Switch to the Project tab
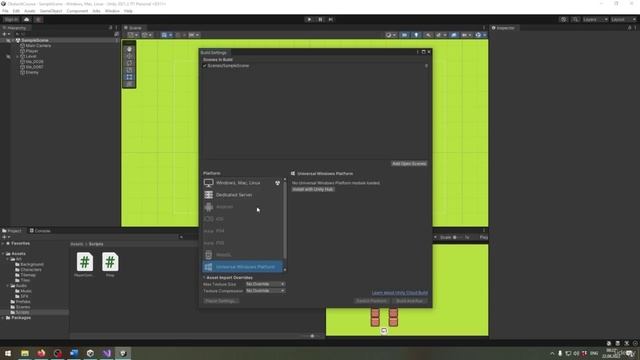This screenshot has height=360, width=640. pyautogui.click(x=12, y=231)
